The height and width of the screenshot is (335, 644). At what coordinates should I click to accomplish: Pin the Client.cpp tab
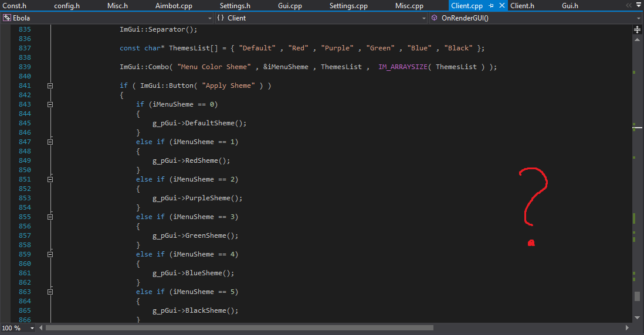pyautogui.click(x=491, y=6)
